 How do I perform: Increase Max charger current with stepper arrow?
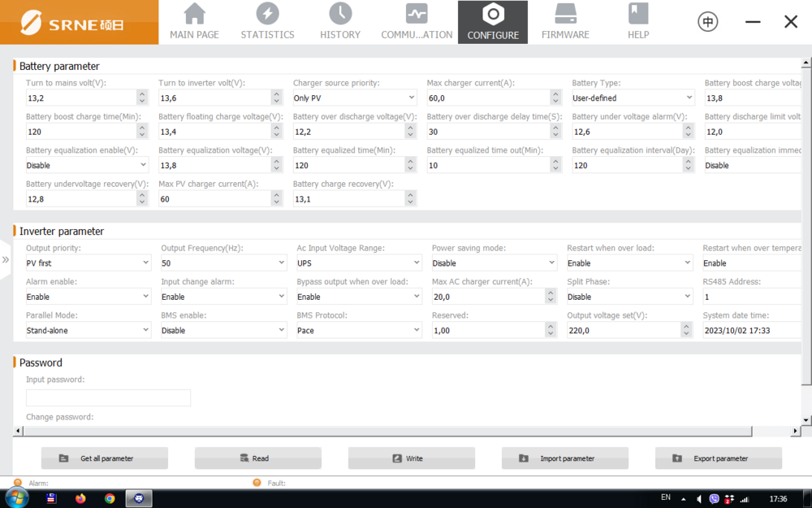[555, 93]
